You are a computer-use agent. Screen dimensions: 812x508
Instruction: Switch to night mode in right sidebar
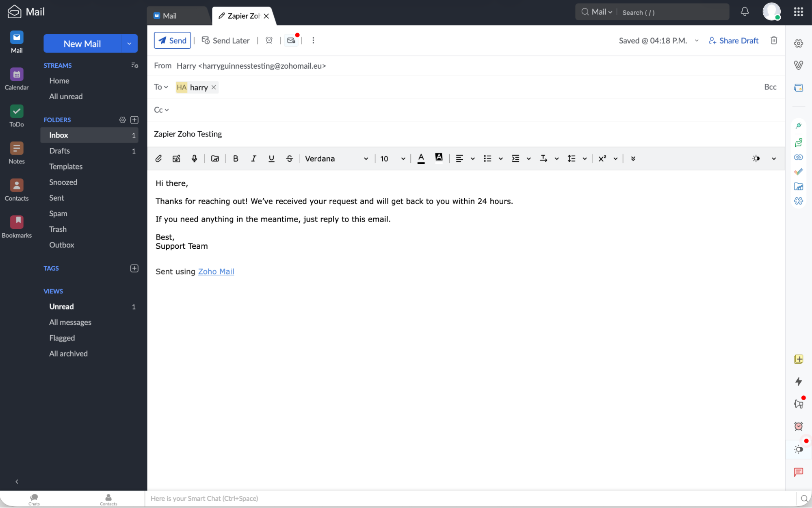point(798,449)
